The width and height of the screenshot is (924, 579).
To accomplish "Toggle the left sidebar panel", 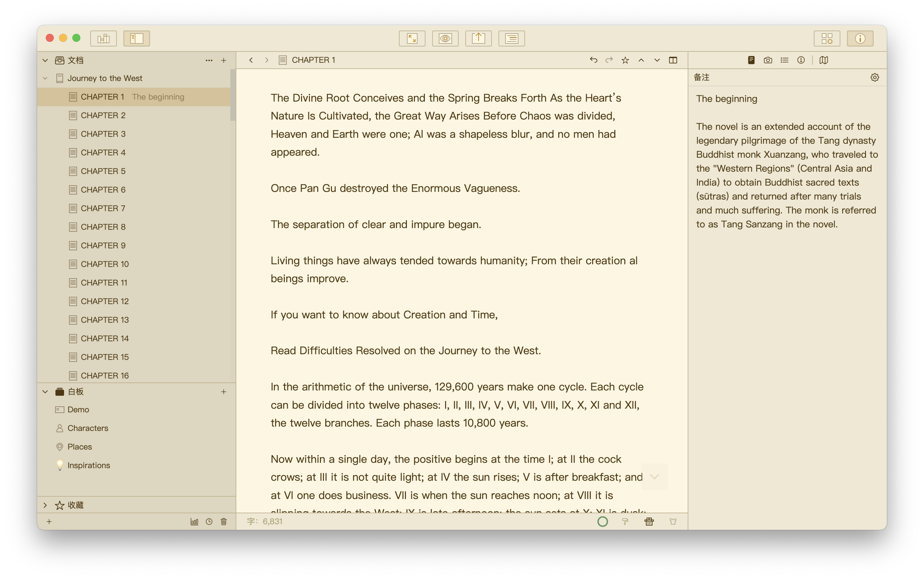I will (x=137, y=38).
